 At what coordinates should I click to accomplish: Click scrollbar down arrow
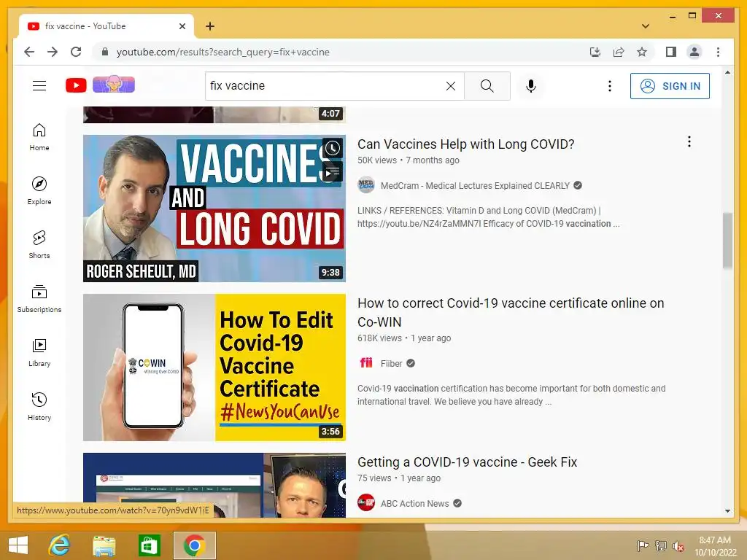[x=727, y=511]
